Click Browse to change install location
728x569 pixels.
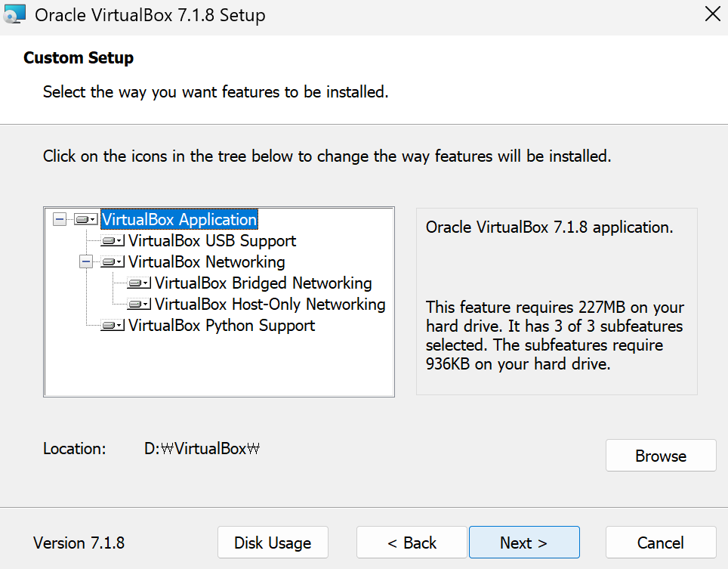pyautogui.click(x=661, y=455)
